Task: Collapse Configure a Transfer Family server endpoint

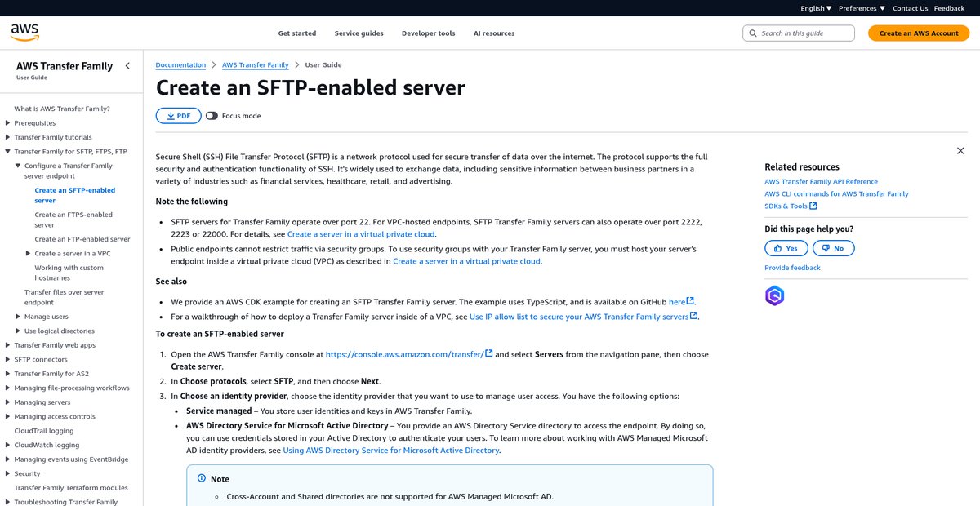Action: click(x=18, y=166)
